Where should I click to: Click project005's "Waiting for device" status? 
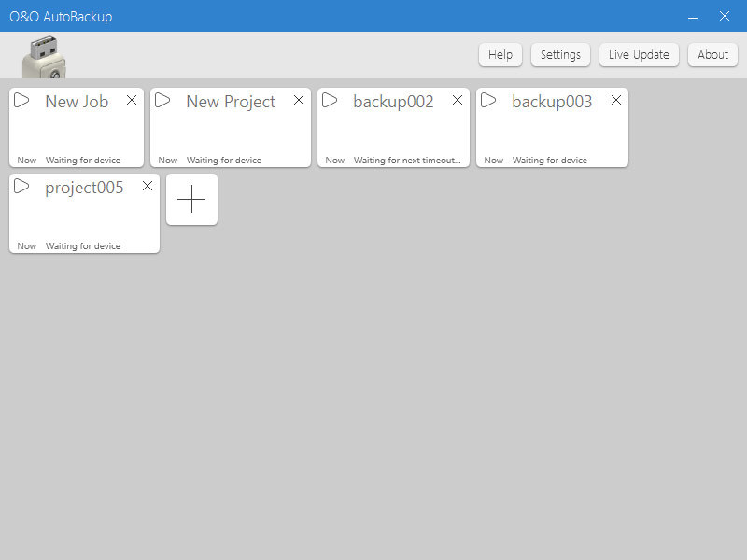pyautogui.click(x=83, y=245)
